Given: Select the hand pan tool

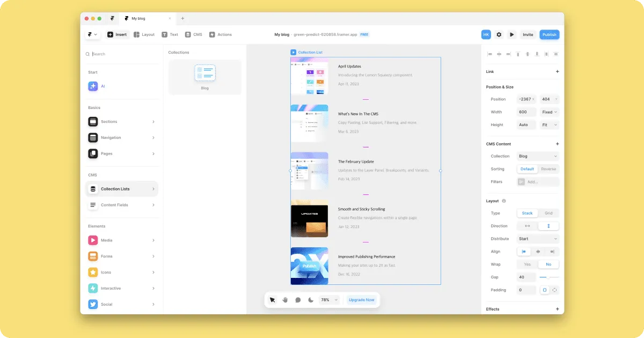Looking at the screenshot, I should coord(286,300).
